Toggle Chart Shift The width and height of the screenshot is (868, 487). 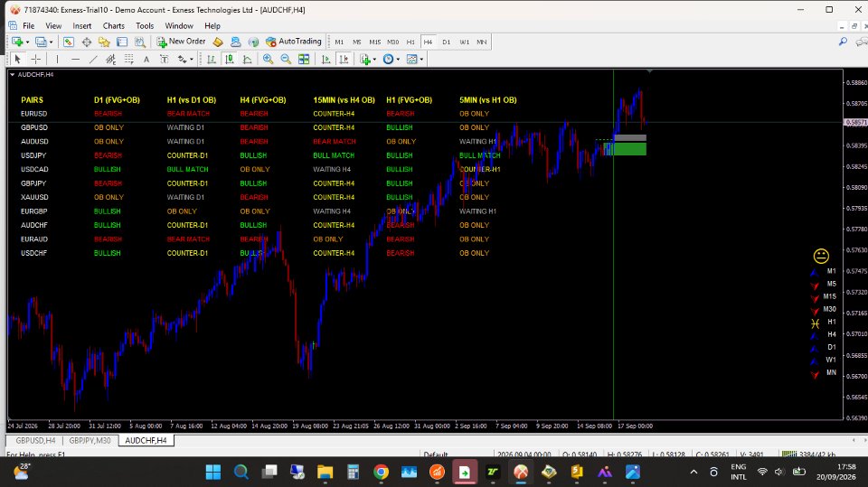click(x=344, y=59)
